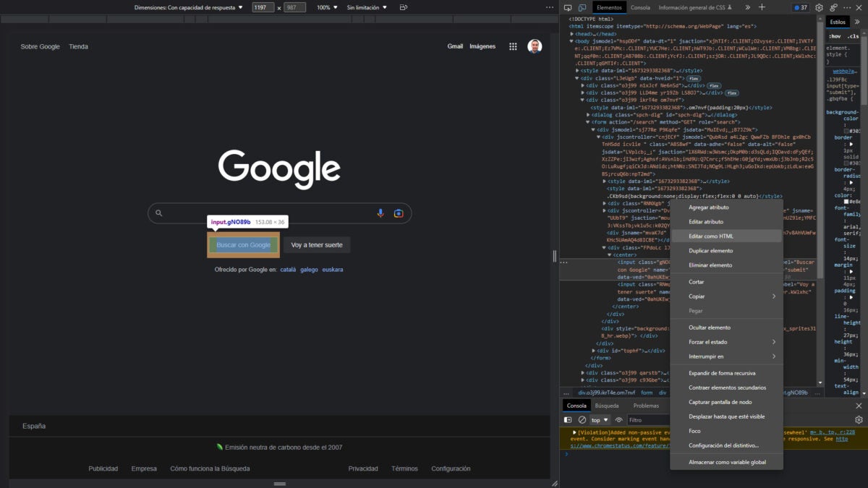This screenshot has width=868, height=488.
Task: Click the Google apps grid icon
Action: [513, 46]
